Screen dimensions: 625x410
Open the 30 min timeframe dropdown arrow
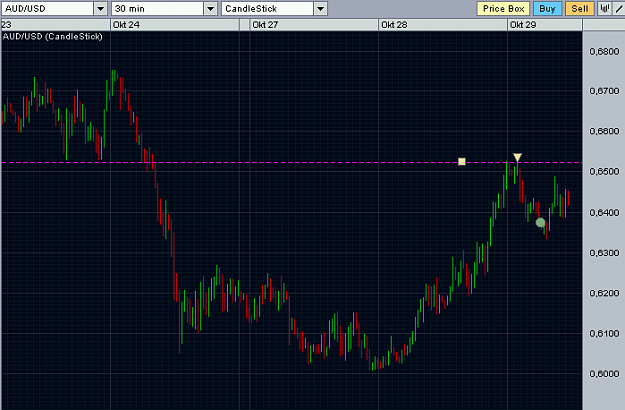tap(210, 9)
